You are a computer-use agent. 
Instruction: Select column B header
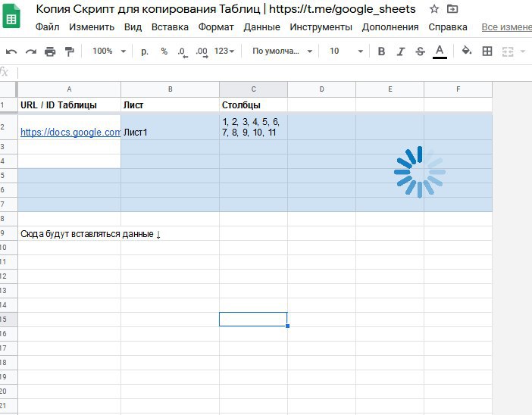pyautogui.click(x=170, y=89)
